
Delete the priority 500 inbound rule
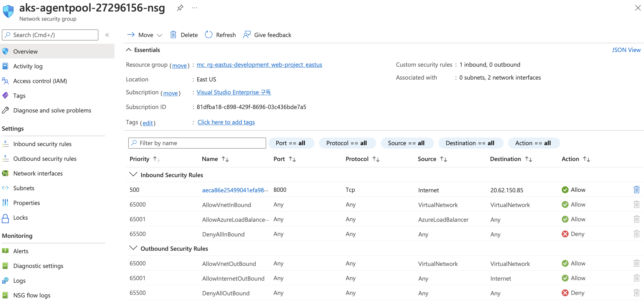point(636,190)
